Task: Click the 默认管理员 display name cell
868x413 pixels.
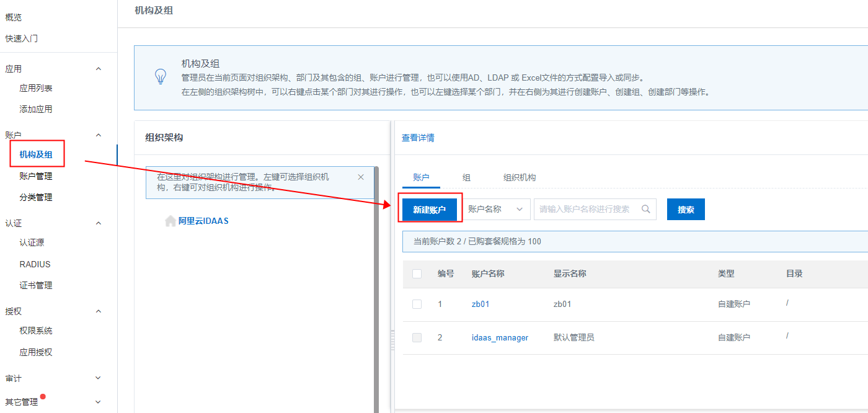Action: pos(574,338)
